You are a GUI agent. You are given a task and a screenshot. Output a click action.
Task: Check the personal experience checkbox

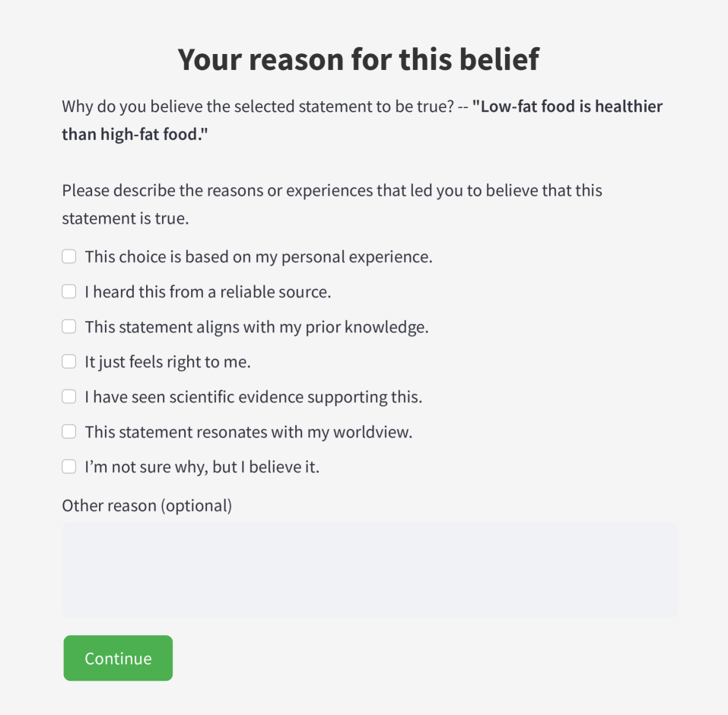[69, 257]
